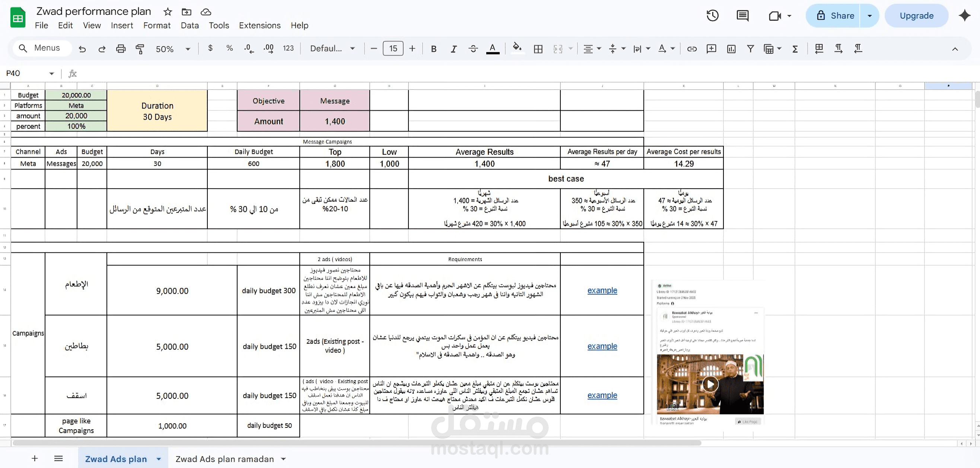The image size is (980, 468).
Task: Toggle italic formatting
Action: coord(453,49)
